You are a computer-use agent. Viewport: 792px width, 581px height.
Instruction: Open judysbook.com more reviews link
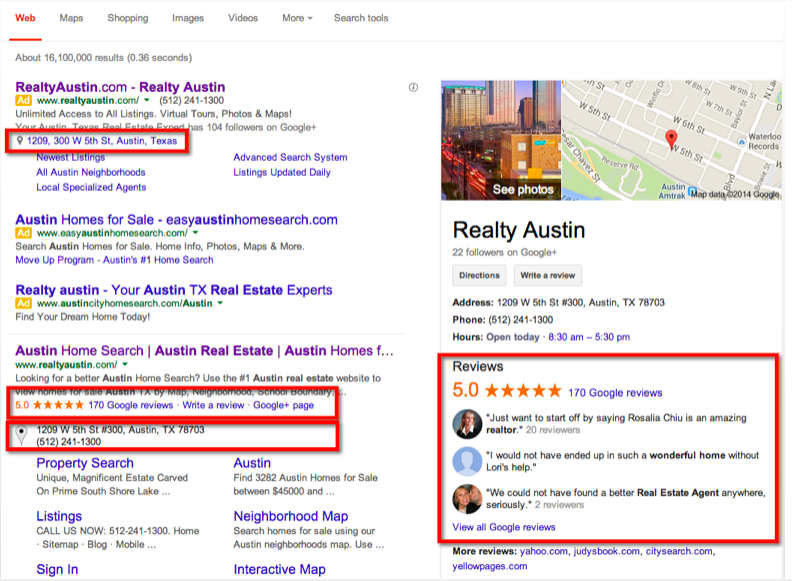(607, 551)
